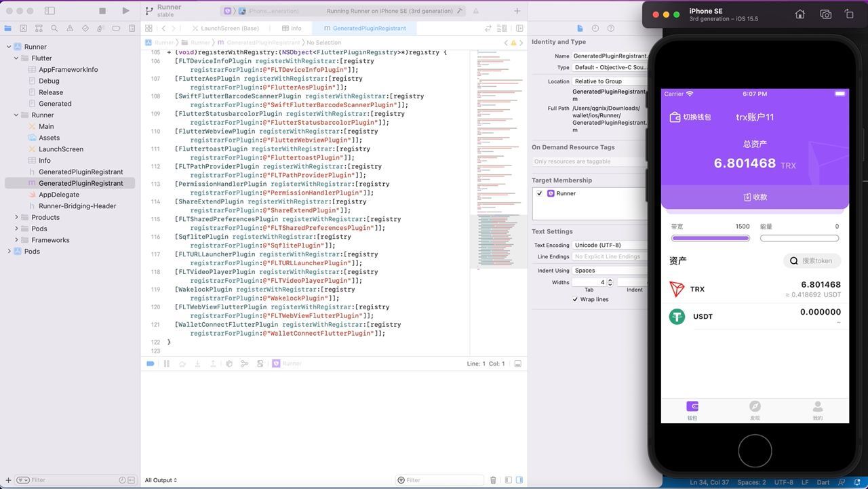Switch to LaunchScreen (Base) tab
Viewport: 868px width, 489px height.
click(224, 28)
